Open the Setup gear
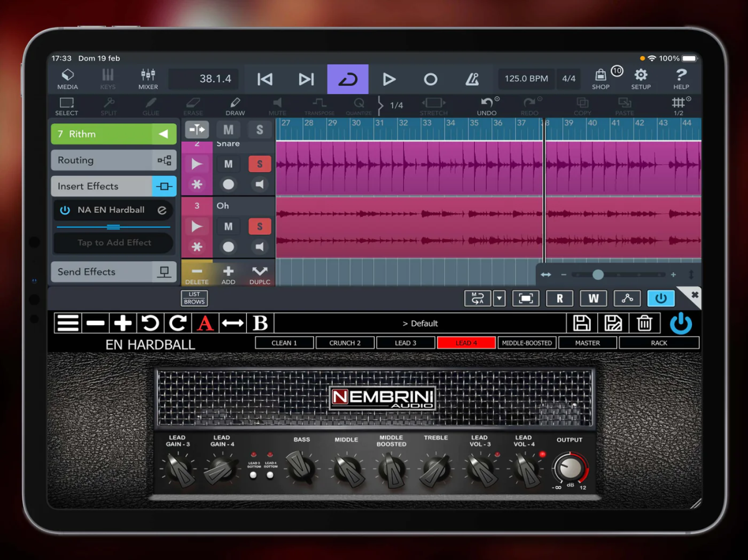748x560 pixels. [641, 79]
